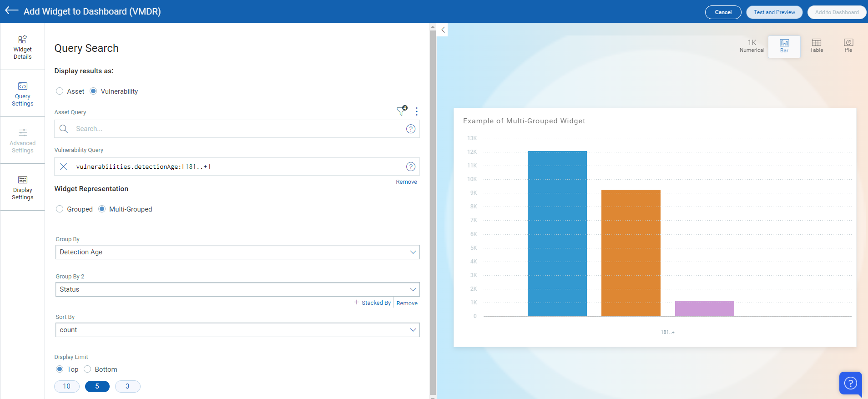Image resolution: width=868 pixels, height=399 pixels.
Task: Open the saved filters funnel icon
Action: pos(401,111)
